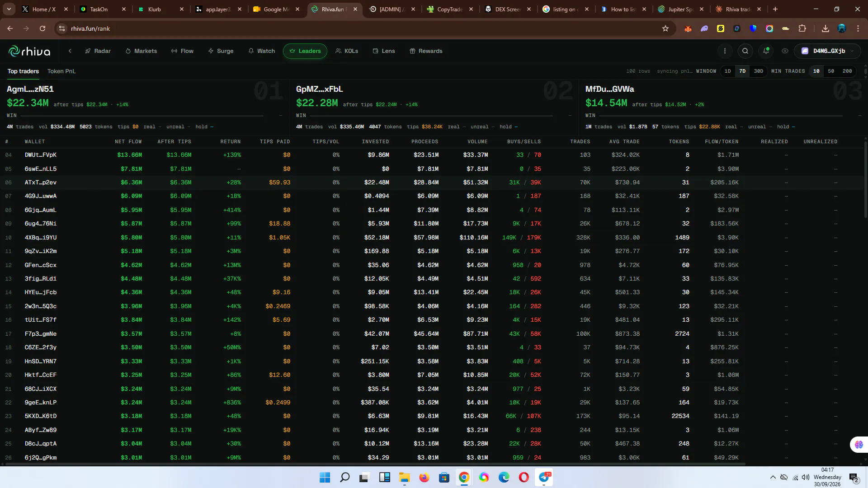Screen dimensions: 868x488
Task: Sort by RETURN column header
Action: [x=231, y=142]
